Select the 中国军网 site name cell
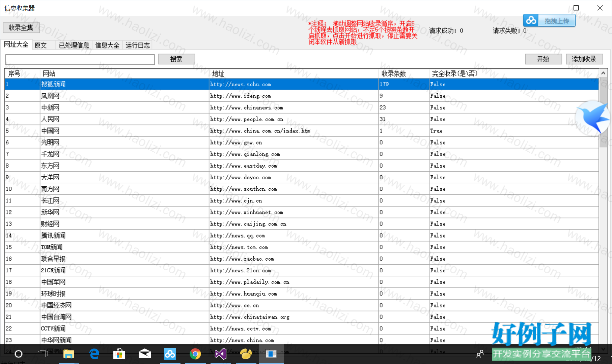612x364 pixels. [x=124, y=282]
